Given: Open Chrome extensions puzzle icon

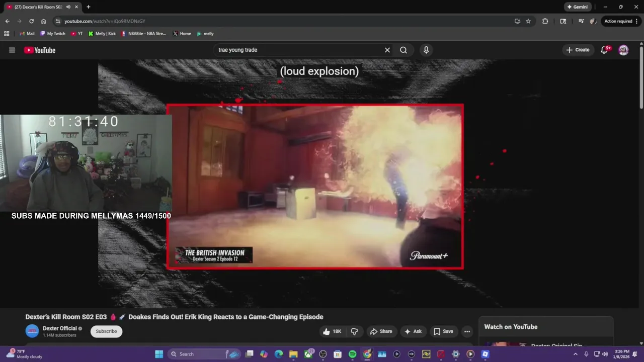Looking at the screenshot, I should (545, 21).
